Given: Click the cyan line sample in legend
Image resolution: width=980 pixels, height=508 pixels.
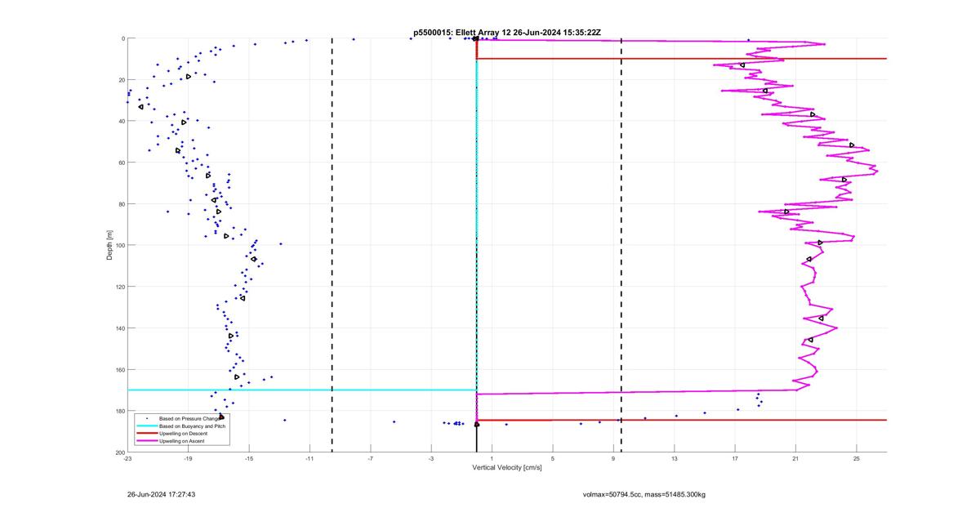Looking at the screenshot, I should pyautogui.click(x=147, y=426).
